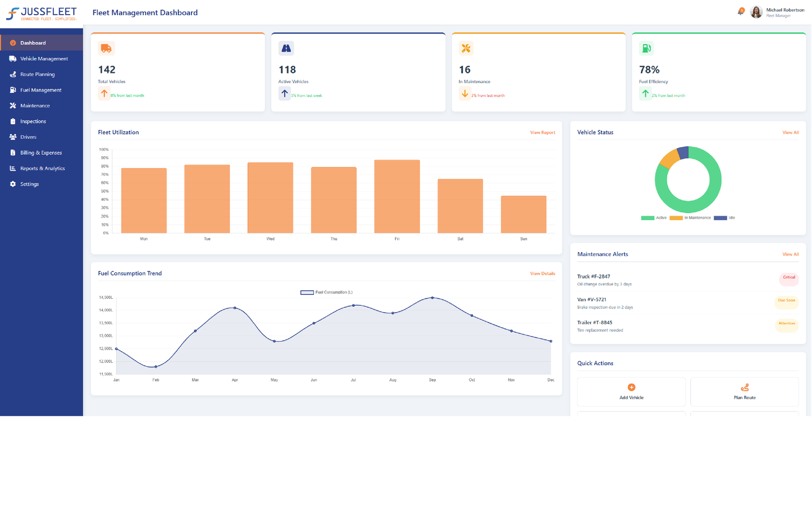Click the Friday bar in Fleet Utilization chart
This screenshot has height=519, width=812.
(397, 197)
